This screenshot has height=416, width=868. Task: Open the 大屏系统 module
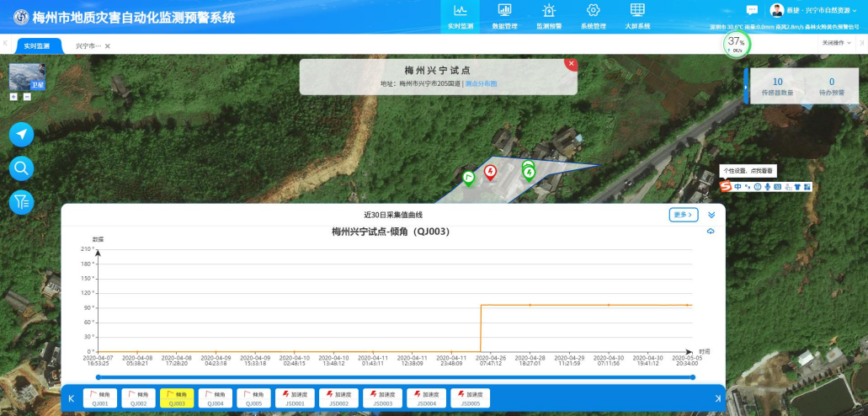point(637,17)
